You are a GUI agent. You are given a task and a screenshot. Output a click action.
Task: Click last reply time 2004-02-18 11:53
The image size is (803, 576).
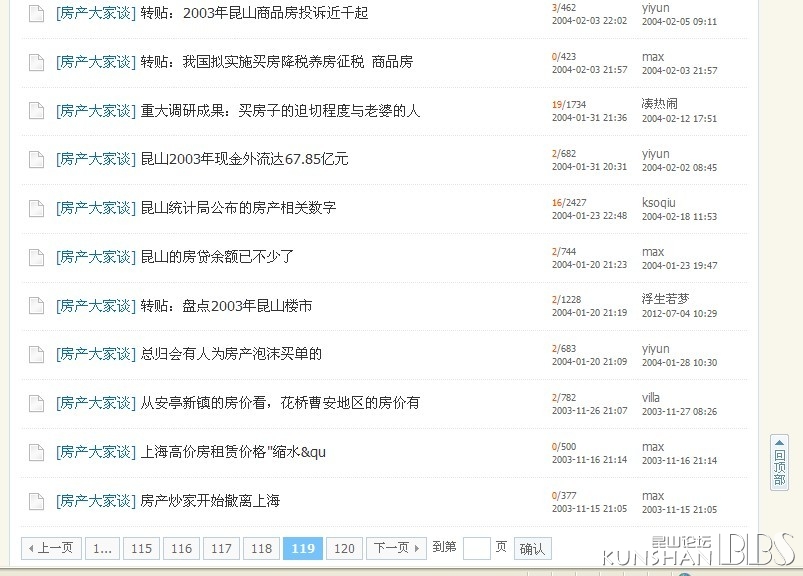(x=680, y=217)
